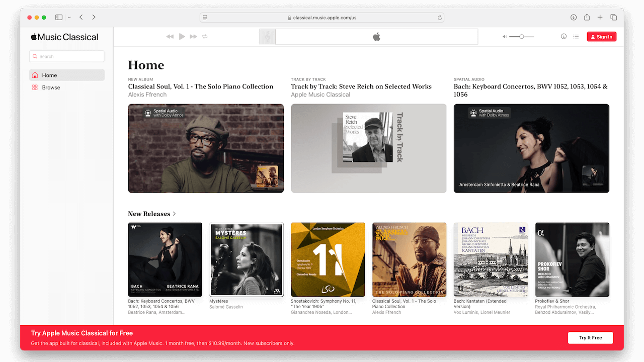Click the Try It Free button
This screenshot has height=362, width=644.
[x=590, y=338]
